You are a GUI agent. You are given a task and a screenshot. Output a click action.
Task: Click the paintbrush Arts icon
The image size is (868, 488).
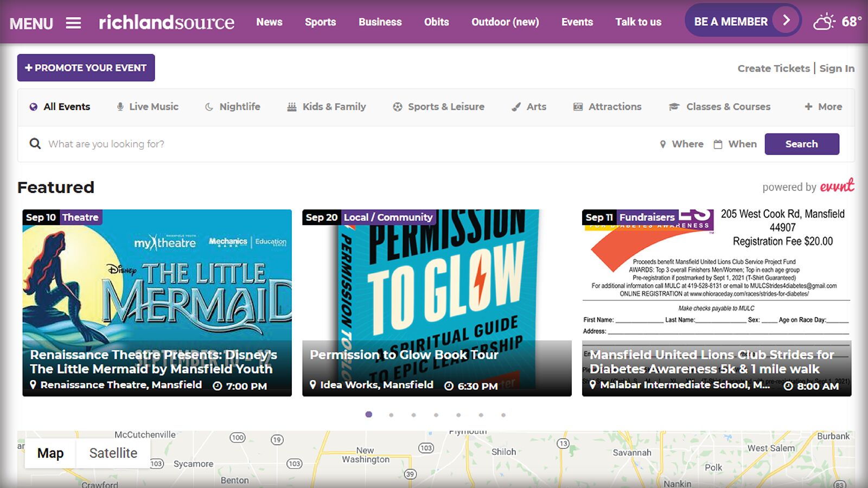point(516,107)
